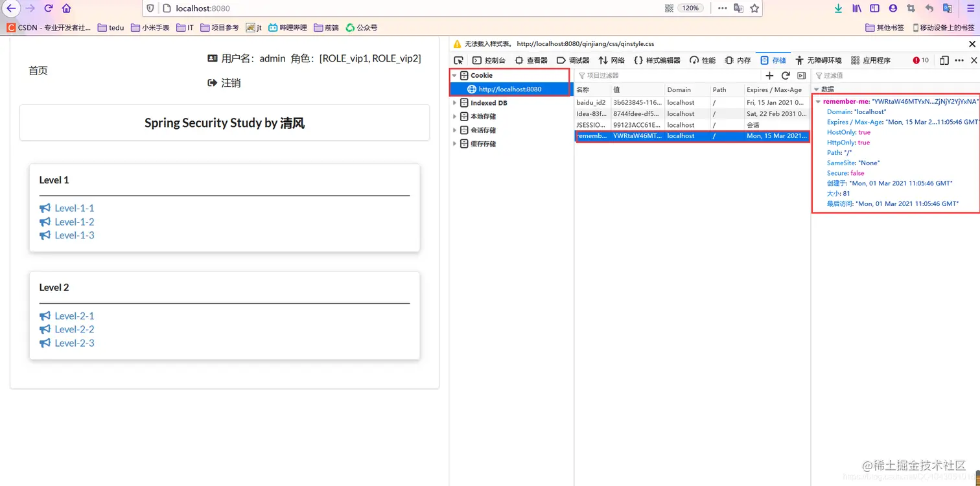Screen dimensions: 980x486
Task: Click the 注销 logout link
Action: tap(224, 83)
